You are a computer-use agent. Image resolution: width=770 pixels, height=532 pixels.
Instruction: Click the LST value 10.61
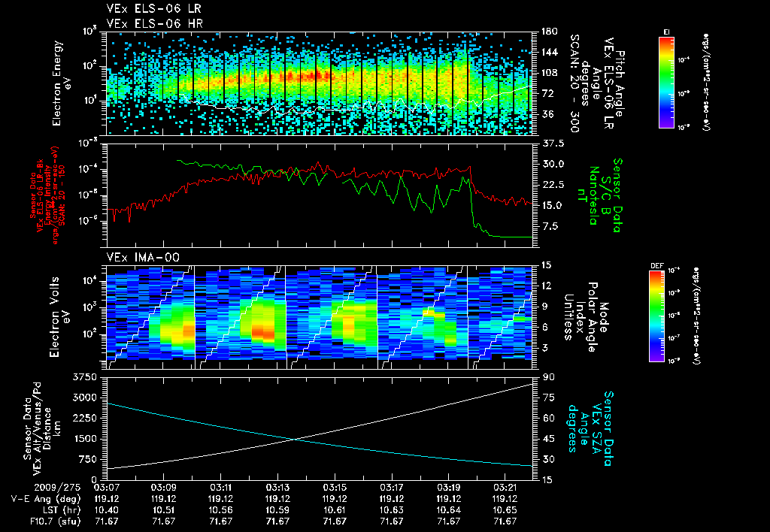335,510
